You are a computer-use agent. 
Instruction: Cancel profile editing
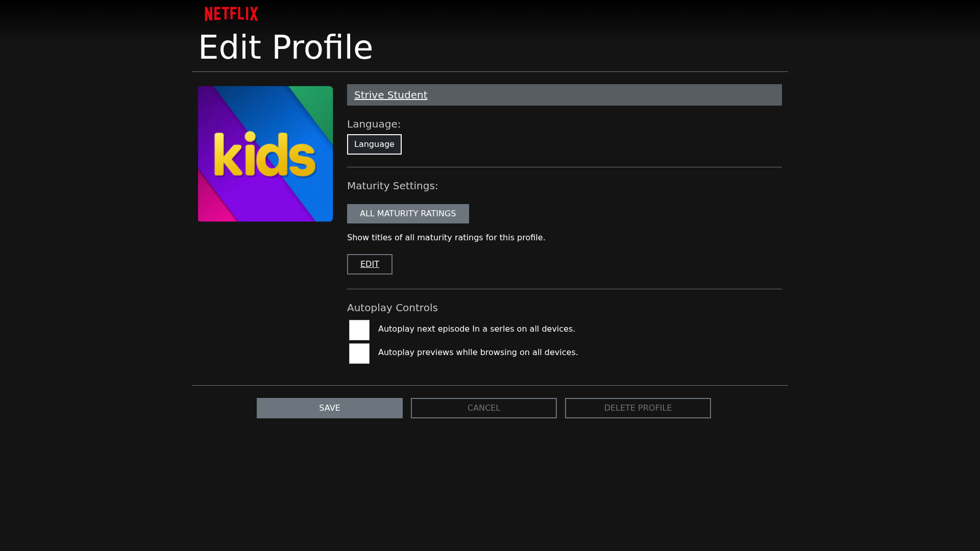coord(484,408)
